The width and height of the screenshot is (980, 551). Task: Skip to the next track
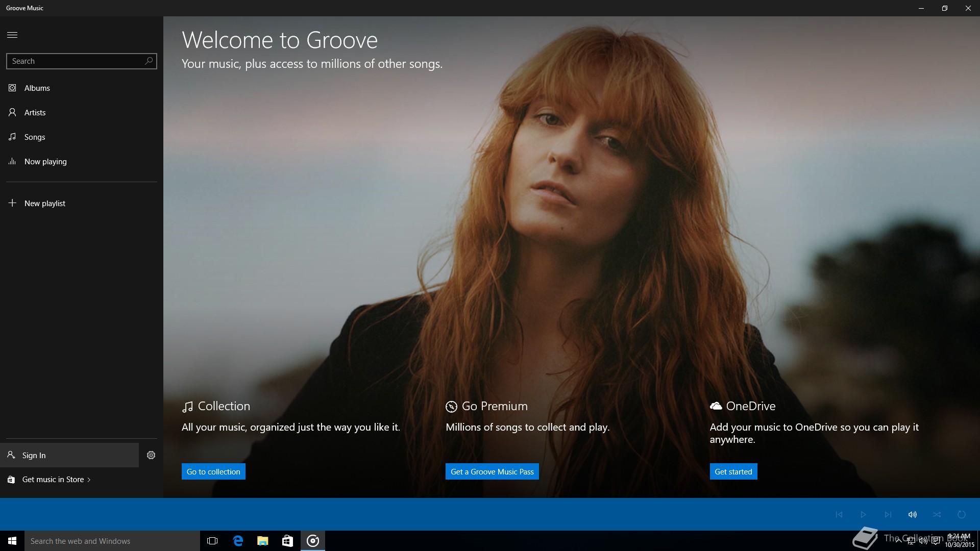[888, 514]
